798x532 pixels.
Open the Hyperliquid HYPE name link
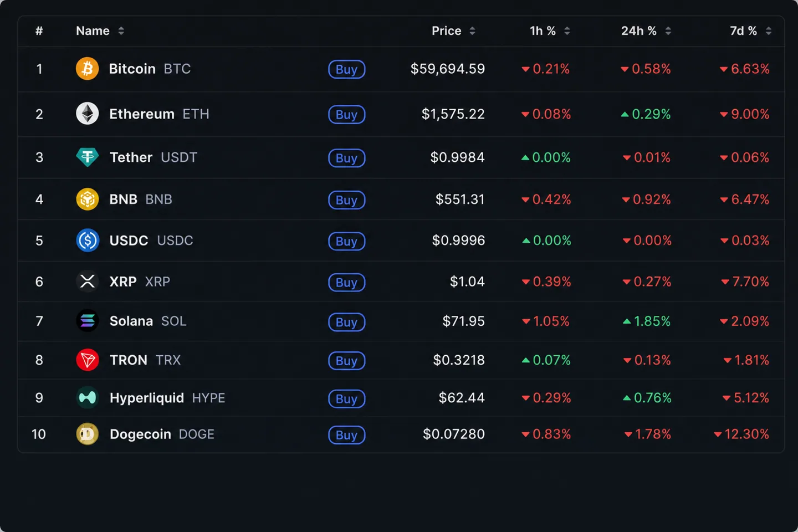coord(167,398)
